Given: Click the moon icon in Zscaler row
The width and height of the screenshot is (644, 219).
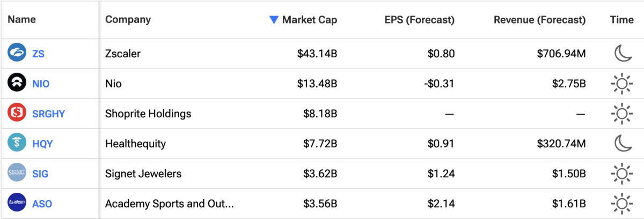Looking at the screenshot, I should [622, 54].
